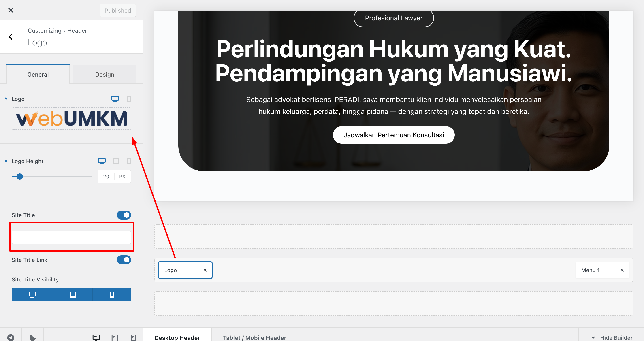
Task: Switch to the Design tab
Action: tap(104, 75)
